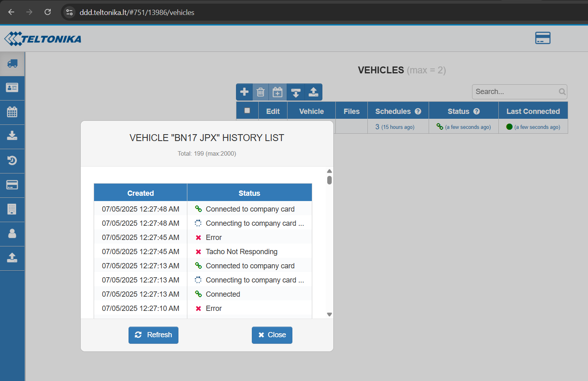Image resolution: width=588 pixels, height=381 pixels.
Task: Click the scroll up arrow in history list
Action: [x=329, y=171]
